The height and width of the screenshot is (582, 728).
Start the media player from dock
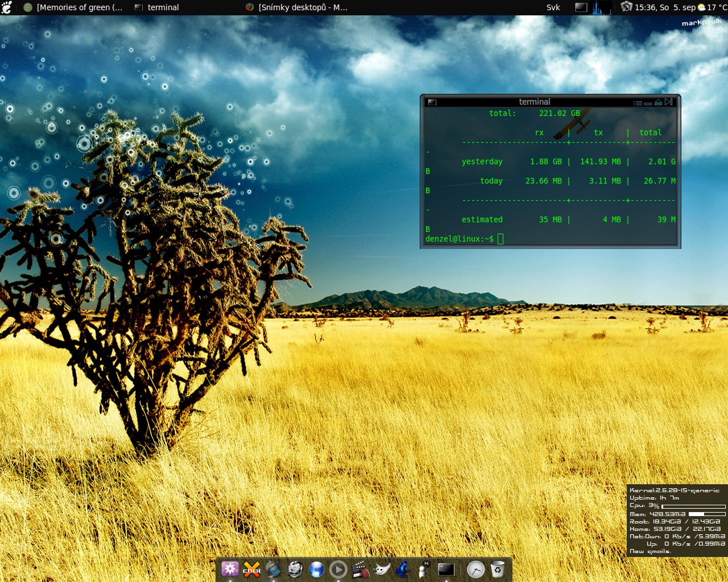(x=338, y=569)
